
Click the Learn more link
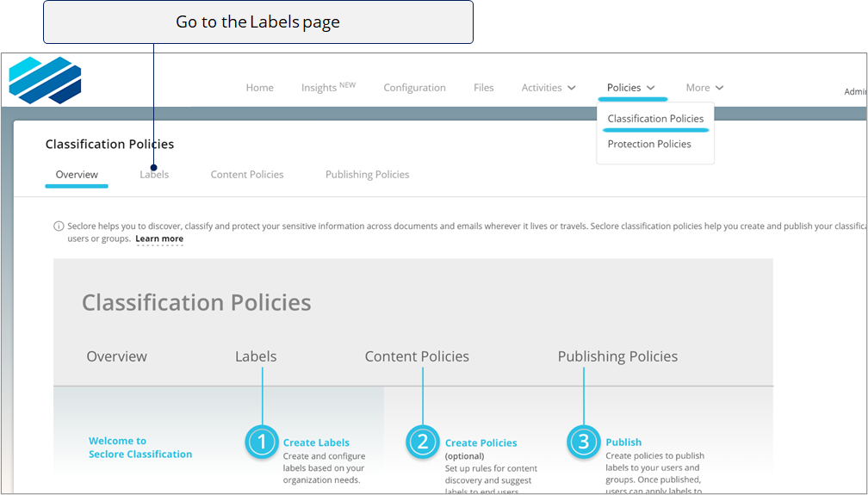[x=159, y=238]
